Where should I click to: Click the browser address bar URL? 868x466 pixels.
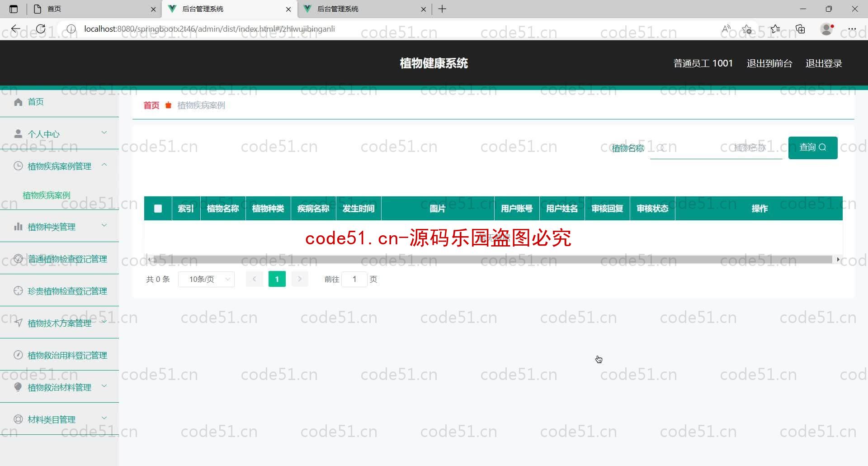(209, 29)
